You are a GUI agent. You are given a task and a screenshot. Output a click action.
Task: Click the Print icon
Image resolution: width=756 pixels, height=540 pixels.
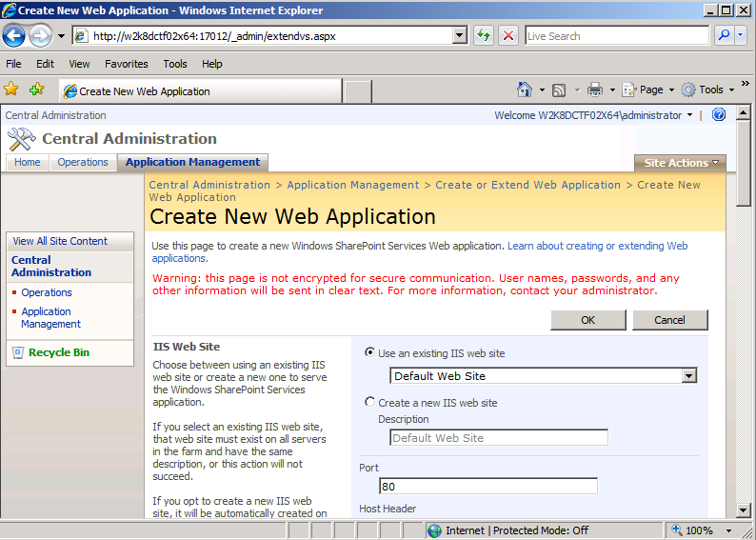(x=595, y=90)
